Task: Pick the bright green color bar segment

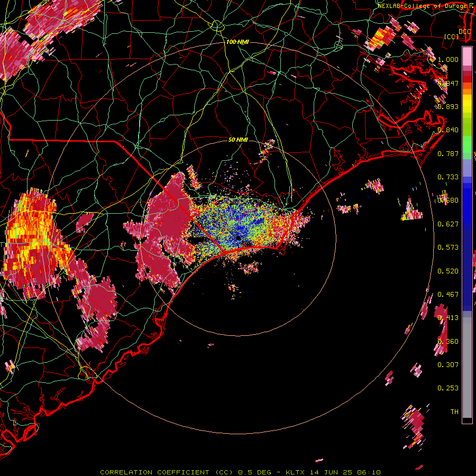Action: [467, 144]
